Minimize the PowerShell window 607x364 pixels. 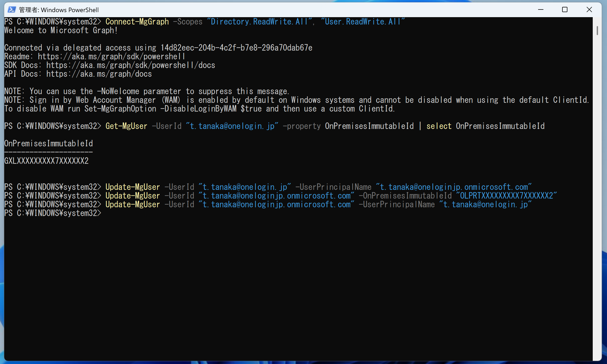pos(540,10)
